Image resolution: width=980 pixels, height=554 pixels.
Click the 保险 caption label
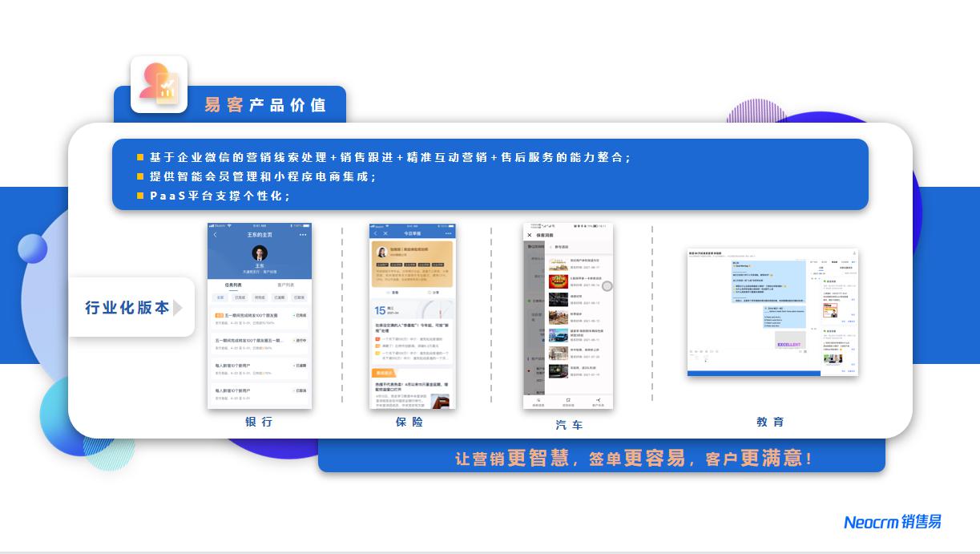point(409,422)
